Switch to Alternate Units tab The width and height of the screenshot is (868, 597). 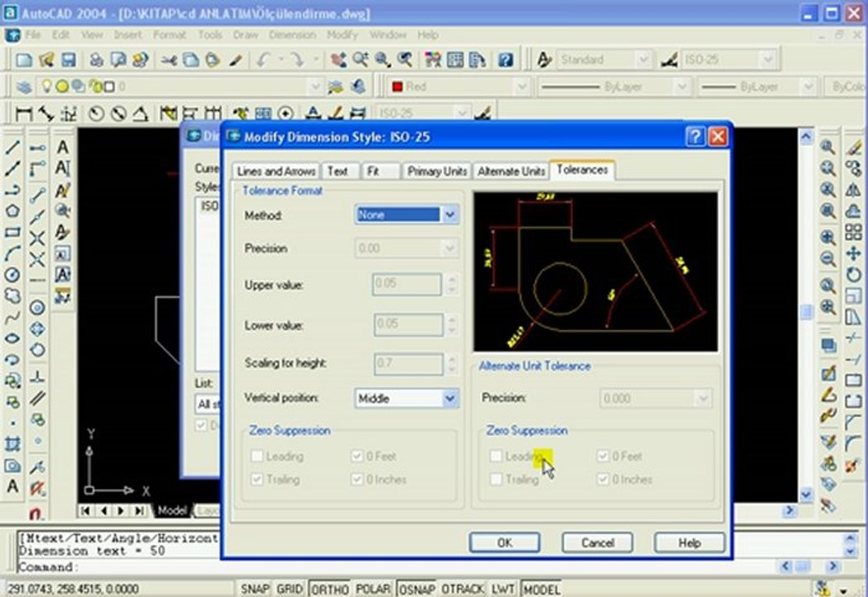(512, 172)
